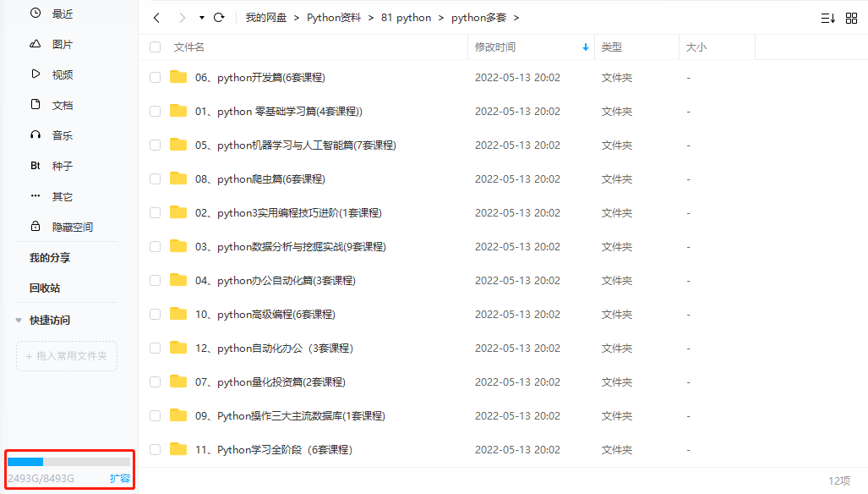Select the 图片 (Pictures) sidebar icon

coord(35,43)
